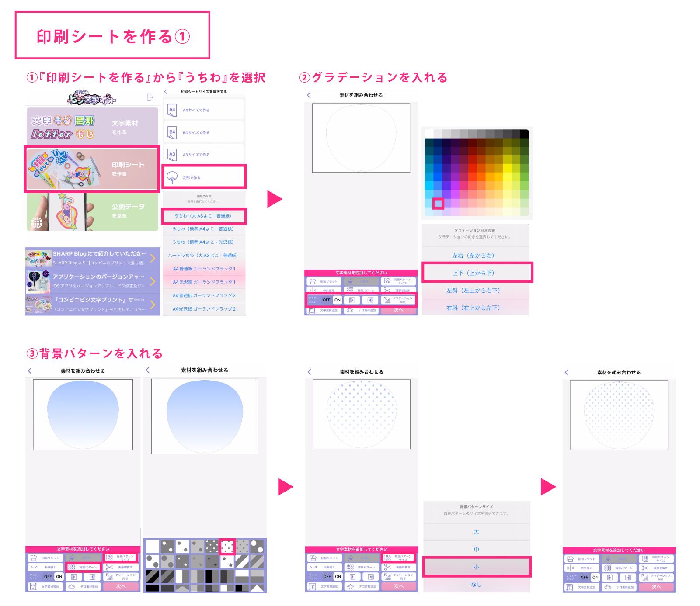Tap the globe icon on 公開データ banner
The width and height of the screenshot is (700, 606).
pos(38,223)
